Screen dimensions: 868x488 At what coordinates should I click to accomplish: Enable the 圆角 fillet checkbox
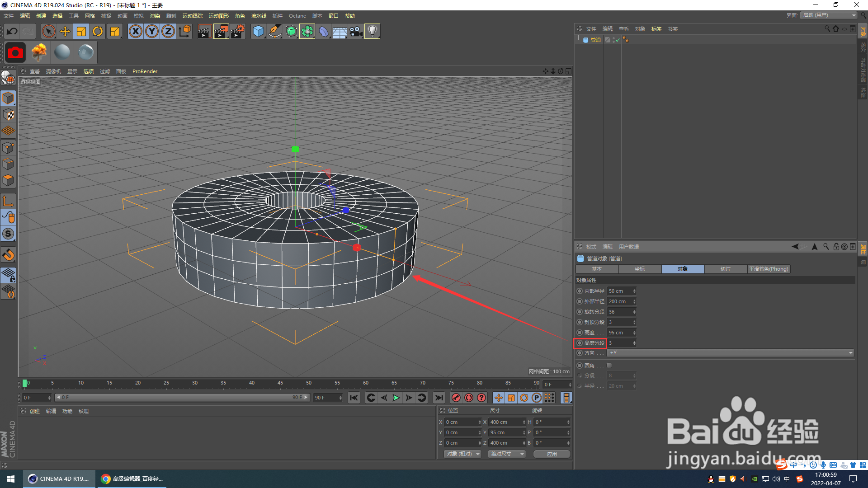click(609, 365)
